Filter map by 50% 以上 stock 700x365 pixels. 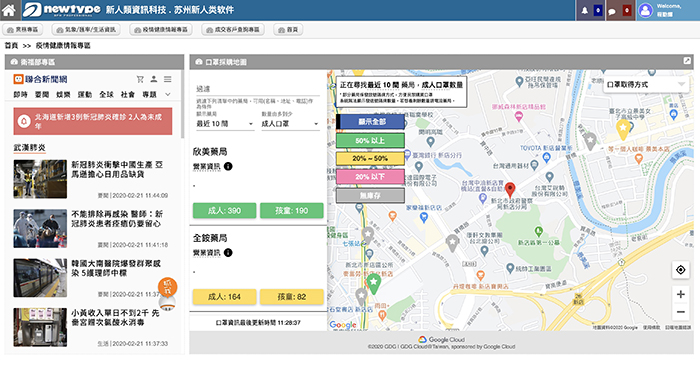coord(371,141)
